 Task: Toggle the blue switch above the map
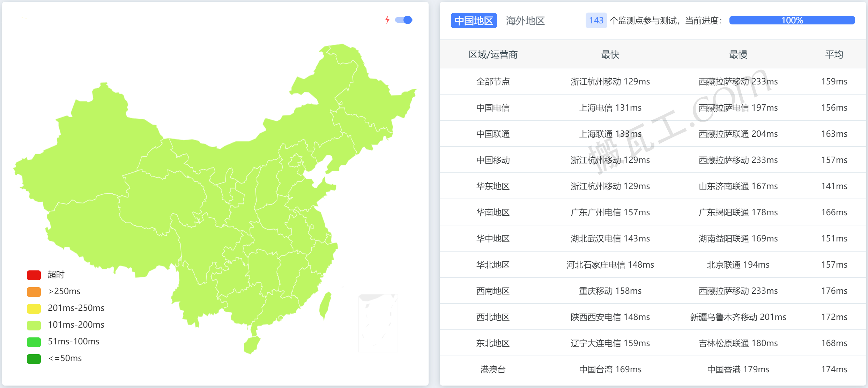404,20
